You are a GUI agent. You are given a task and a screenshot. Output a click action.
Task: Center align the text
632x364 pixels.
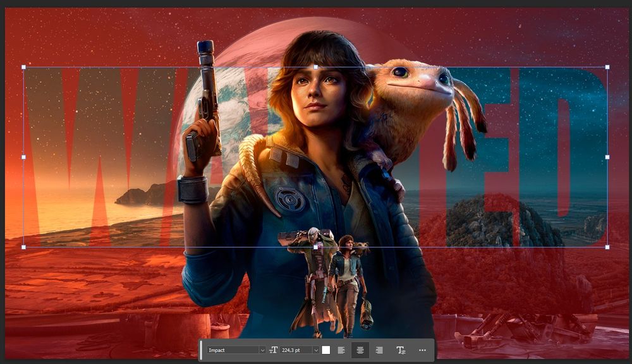tap(360, 350)
